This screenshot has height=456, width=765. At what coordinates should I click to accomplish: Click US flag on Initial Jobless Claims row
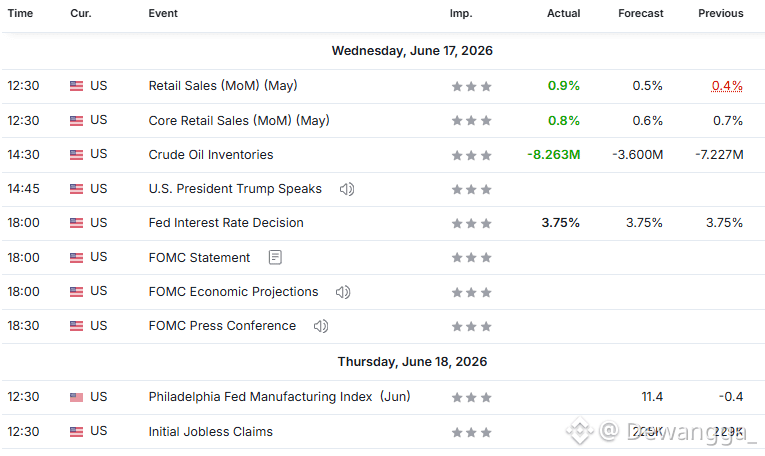pyautogui.click(x=77, y=432)
